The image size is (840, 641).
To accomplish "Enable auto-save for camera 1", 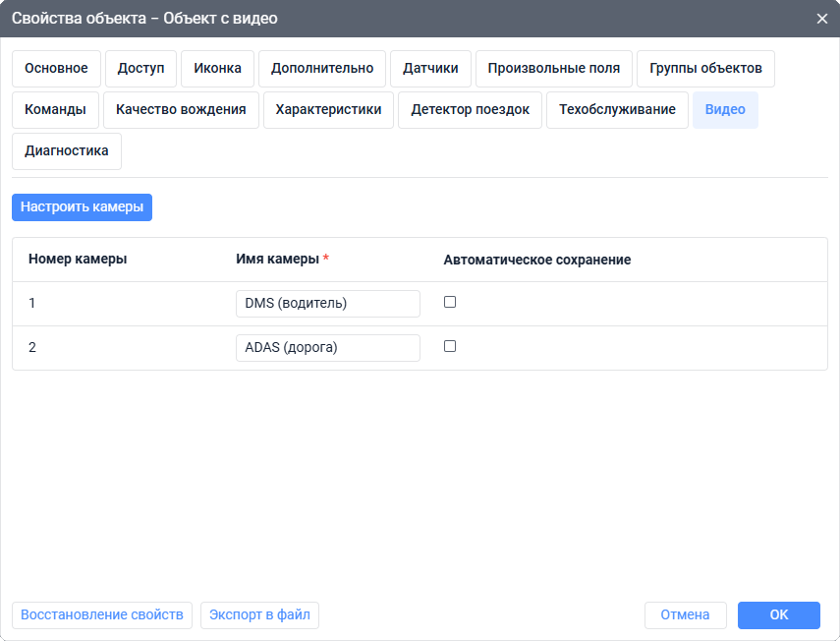I will click(x=450, y=303).
